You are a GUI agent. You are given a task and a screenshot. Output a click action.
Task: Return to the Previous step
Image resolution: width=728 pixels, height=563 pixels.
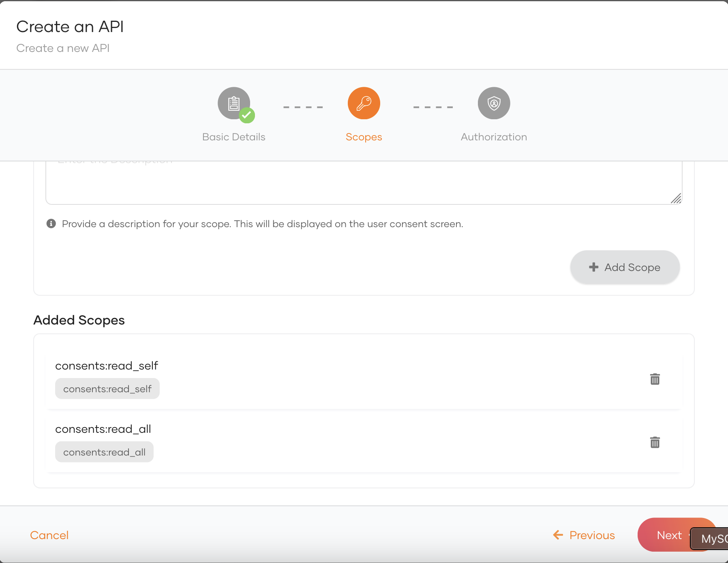(x=592, y=535)
